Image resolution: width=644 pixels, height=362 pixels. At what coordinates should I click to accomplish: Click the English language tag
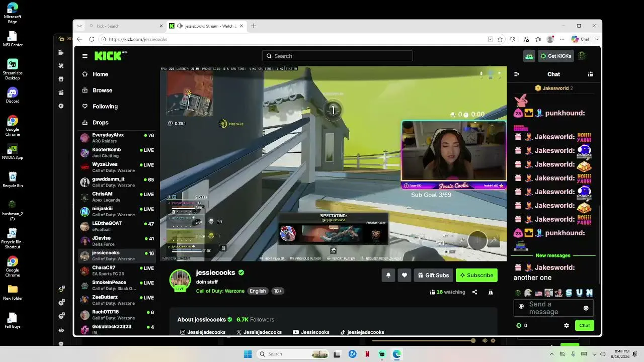coord(258,291)
